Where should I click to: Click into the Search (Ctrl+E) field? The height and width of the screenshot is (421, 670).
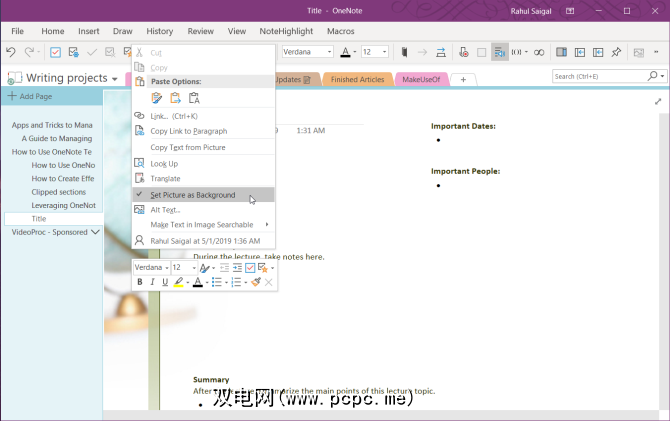599,77
